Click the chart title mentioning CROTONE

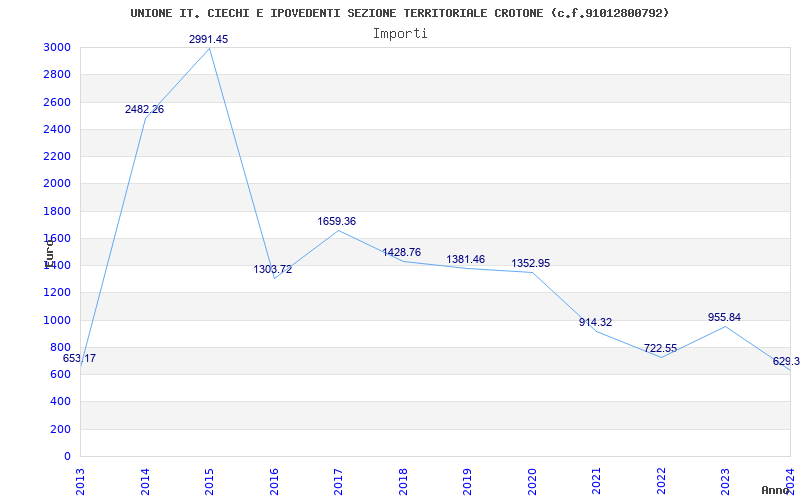pyautogui.click(x=399, y=13)
